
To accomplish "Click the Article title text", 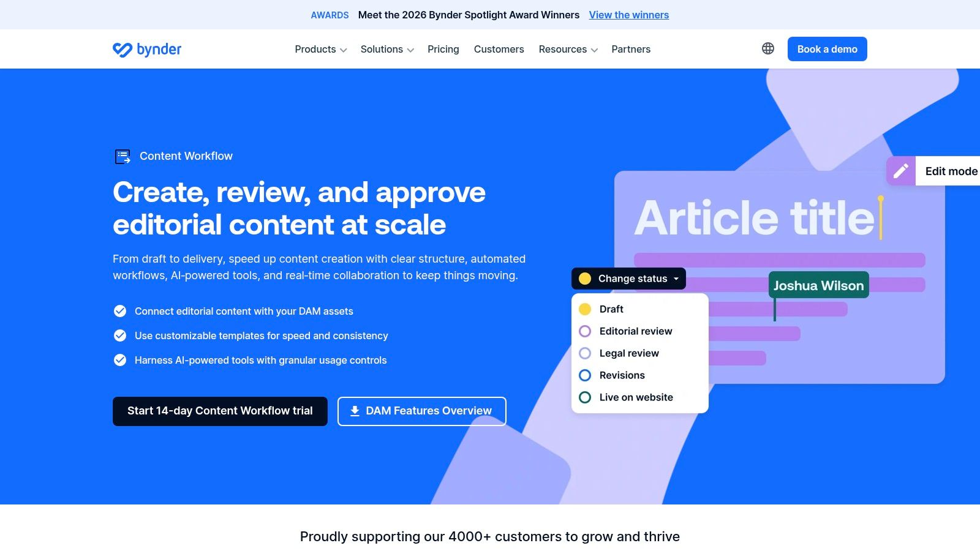I will (x=755, y=218).
